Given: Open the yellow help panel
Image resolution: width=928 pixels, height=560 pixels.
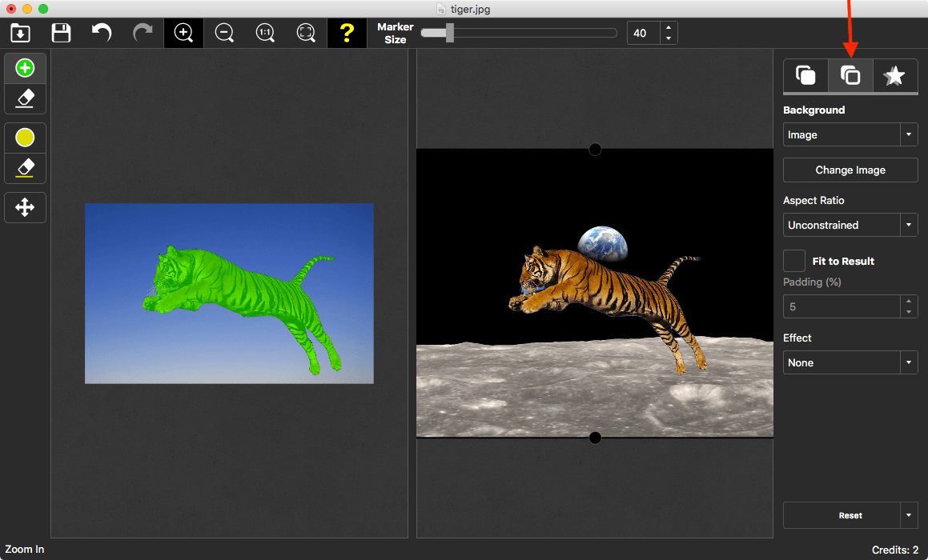Looking at the screenshot, I should point(347,33).
